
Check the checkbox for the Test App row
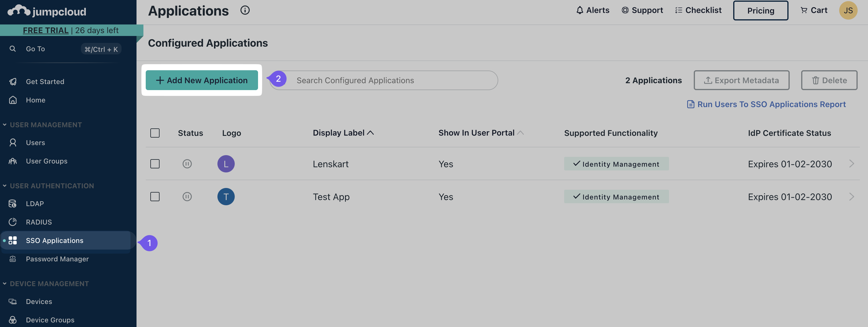tap(155, 196)
